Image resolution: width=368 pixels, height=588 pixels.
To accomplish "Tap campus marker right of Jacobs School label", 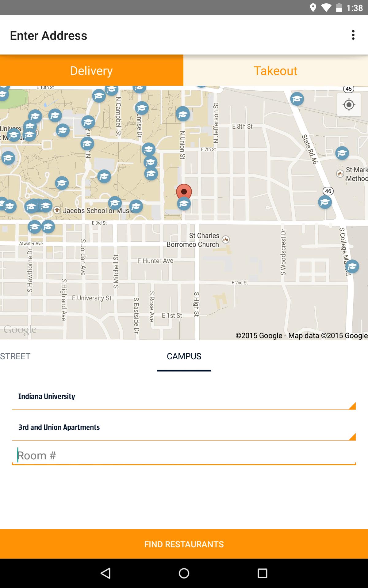I will tap(136, 206).
